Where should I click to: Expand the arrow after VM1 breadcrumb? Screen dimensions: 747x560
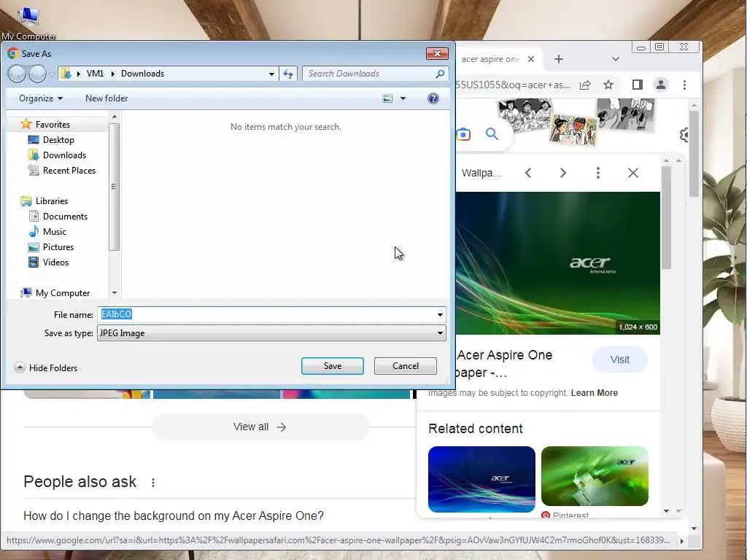[x=112, y=74]
